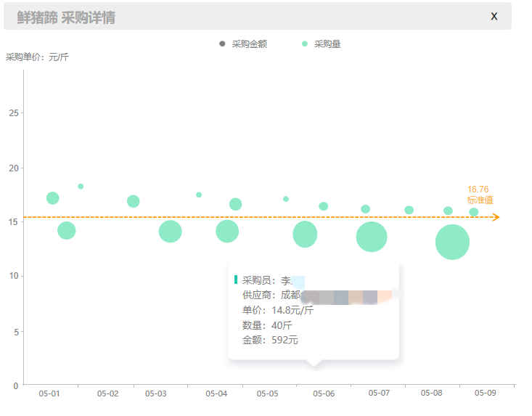
Task: Click the 05-09 x-axis date label
Action: 485,393
